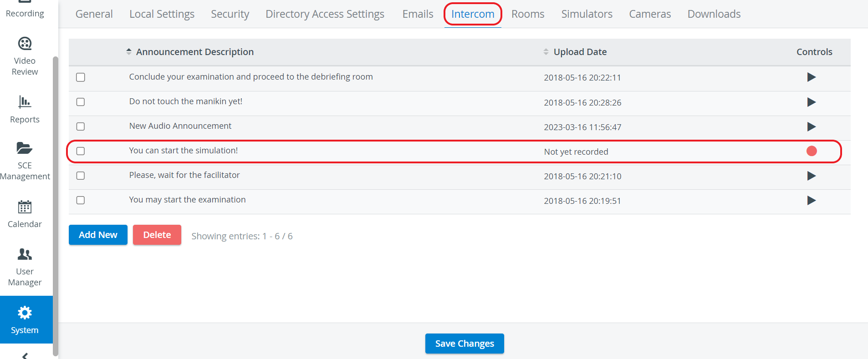Image resolution: width=868 pixels, height=359 pixels.
Task: Record the 'You can start the simulation!' announcement
Action: 812,151
